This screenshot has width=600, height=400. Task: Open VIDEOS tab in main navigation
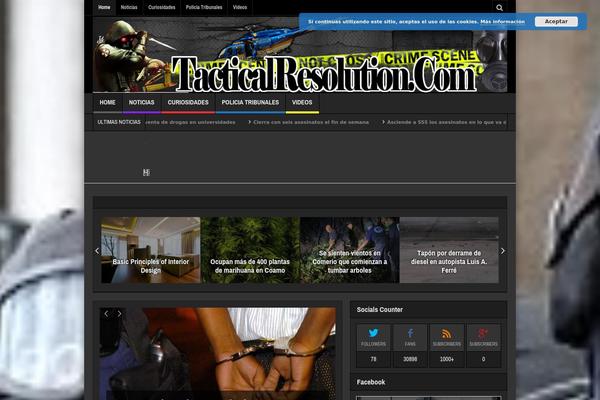[302, 103]
